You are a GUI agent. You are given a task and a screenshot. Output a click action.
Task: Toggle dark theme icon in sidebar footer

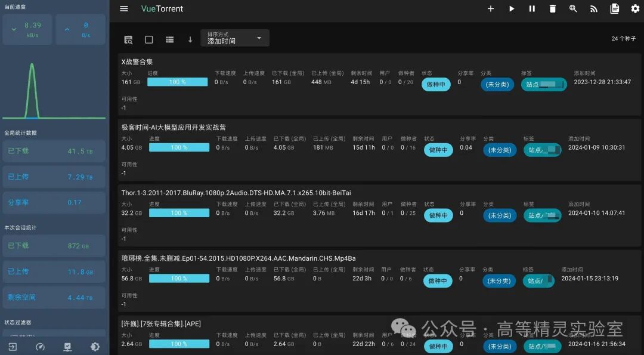pos(95,347)
